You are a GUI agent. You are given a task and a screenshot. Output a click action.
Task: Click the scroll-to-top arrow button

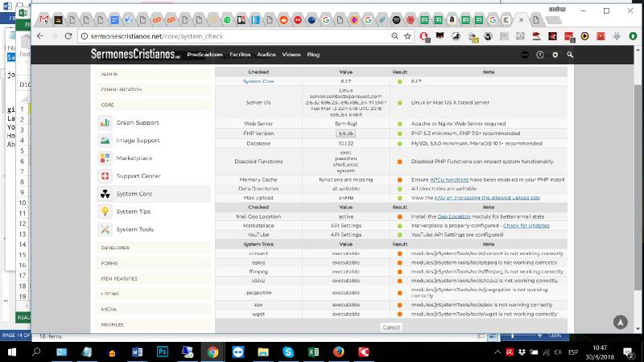click(620, 322)
